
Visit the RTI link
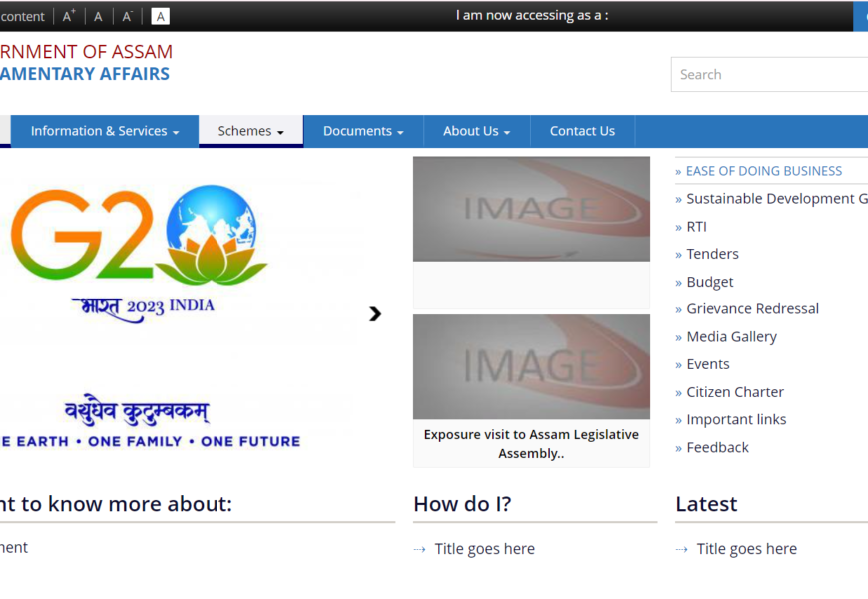point(696,227)
